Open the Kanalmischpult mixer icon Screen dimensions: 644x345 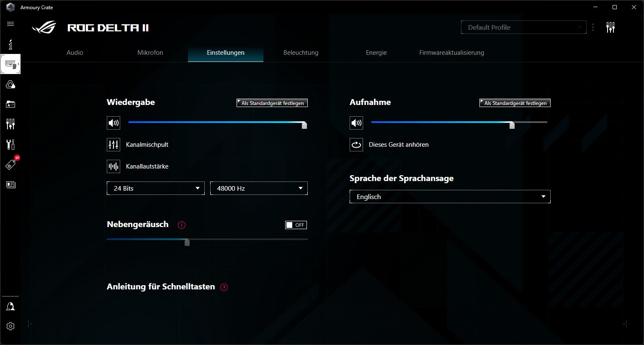click(x=113, y=145)
